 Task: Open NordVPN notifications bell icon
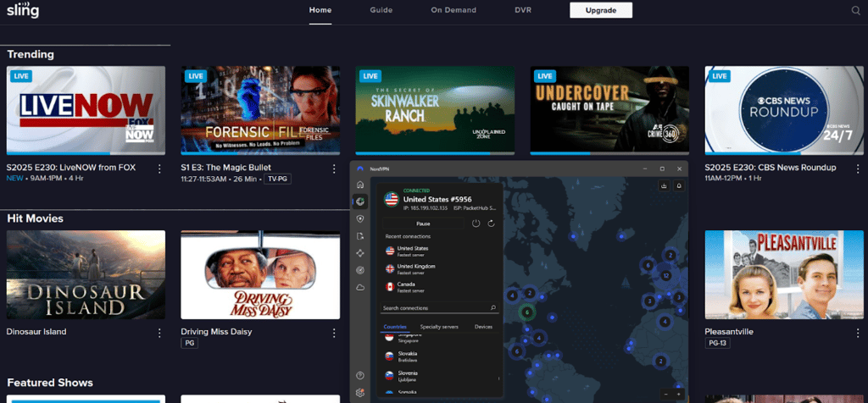pos(679,186)
